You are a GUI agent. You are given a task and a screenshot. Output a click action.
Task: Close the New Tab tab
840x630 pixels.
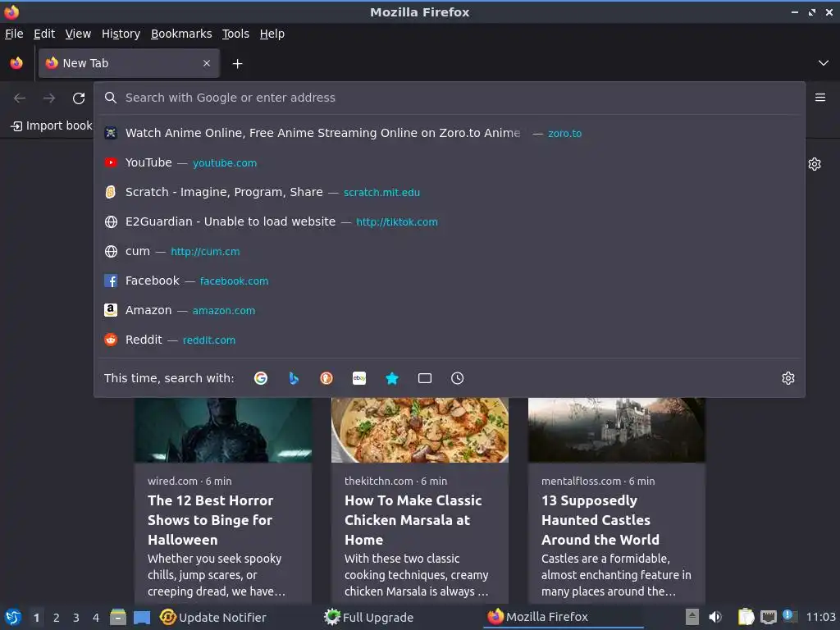tap(207, 63)
